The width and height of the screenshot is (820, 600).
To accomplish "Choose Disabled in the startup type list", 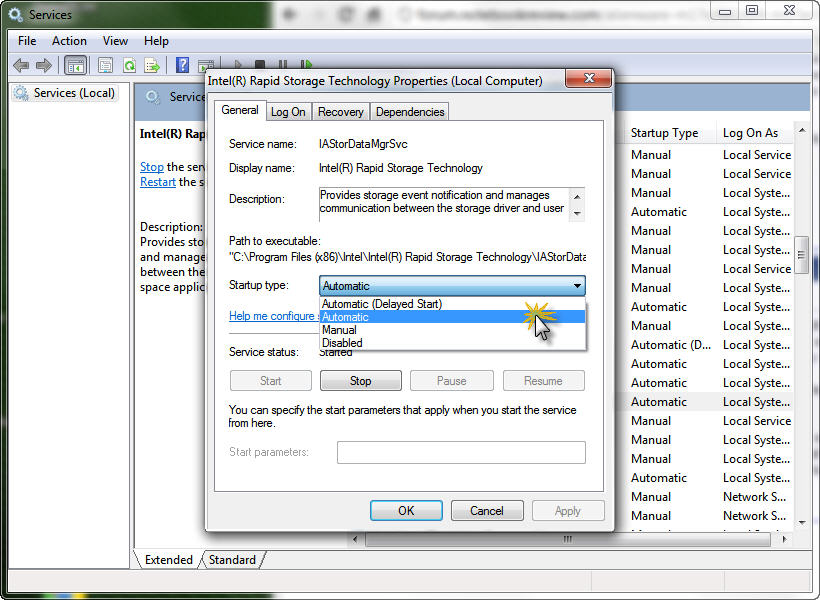I will point(452,343).
